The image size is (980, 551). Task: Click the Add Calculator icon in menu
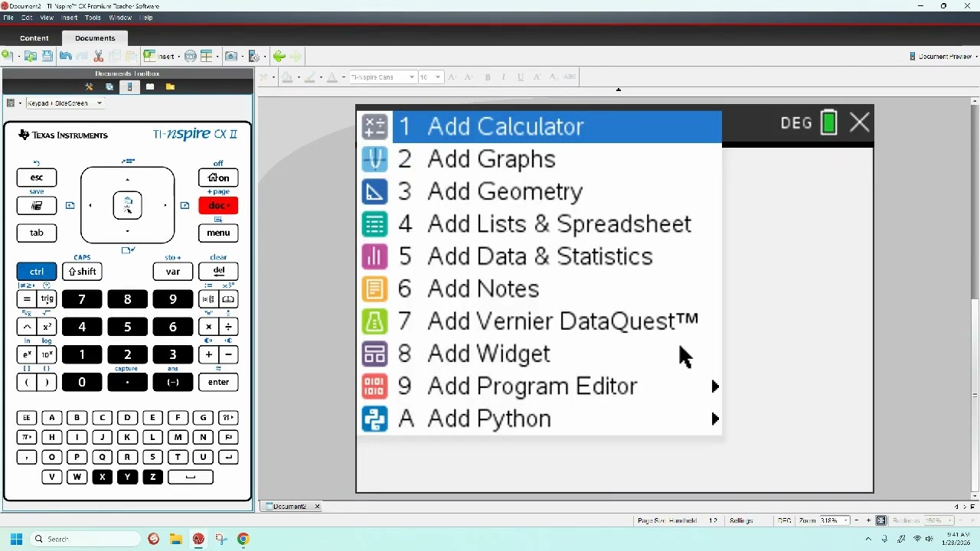click(x=374, y=127)
